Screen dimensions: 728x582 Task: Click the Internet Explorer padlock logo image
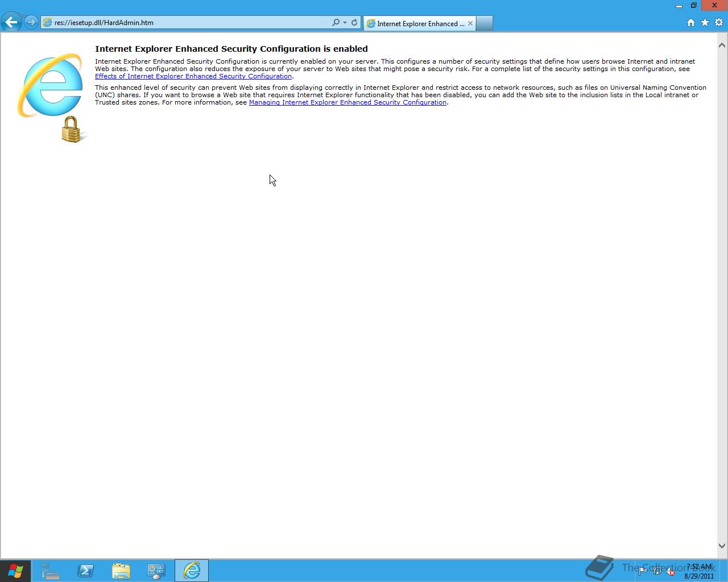click(52, 98)
